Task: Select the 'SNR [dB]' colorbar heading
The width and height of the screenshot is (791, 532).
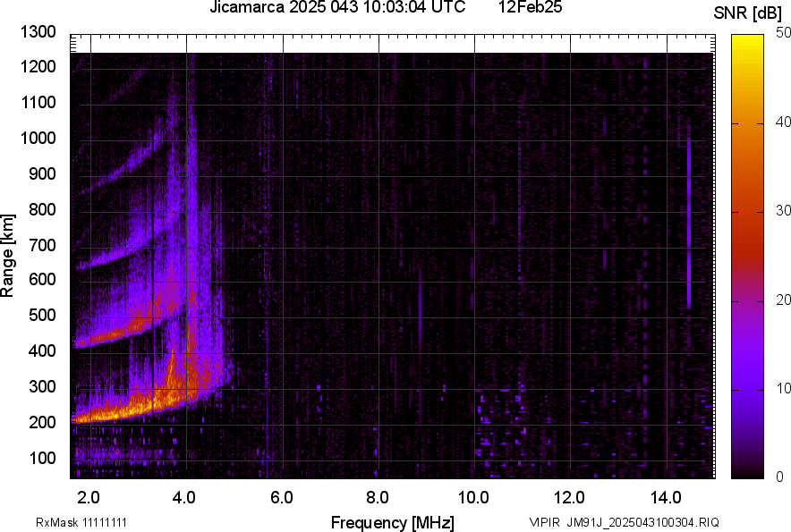Action: (x=748, y=13)
